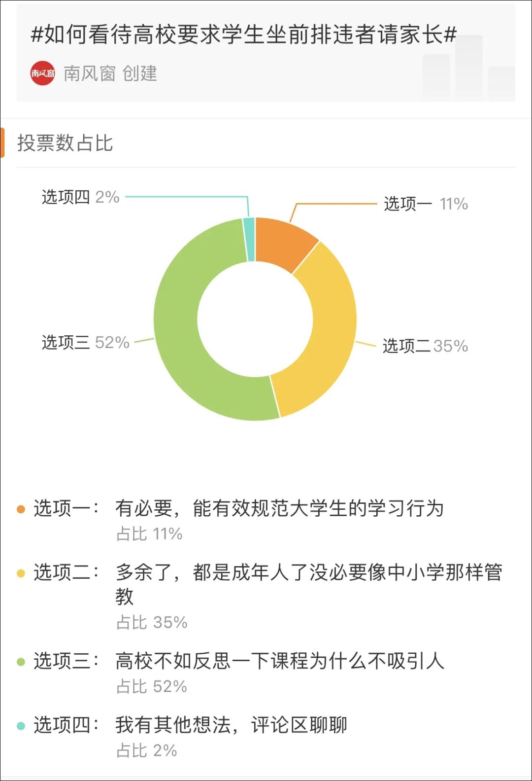Open the hashtag topic title link
This screenshot has width=532, height=781.
click(x=244, y=35)
